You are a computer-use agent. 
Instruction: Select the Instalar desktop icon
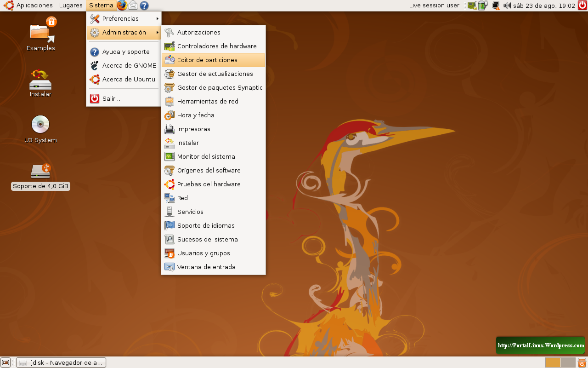pyautogui.click(x=40, y=83)
